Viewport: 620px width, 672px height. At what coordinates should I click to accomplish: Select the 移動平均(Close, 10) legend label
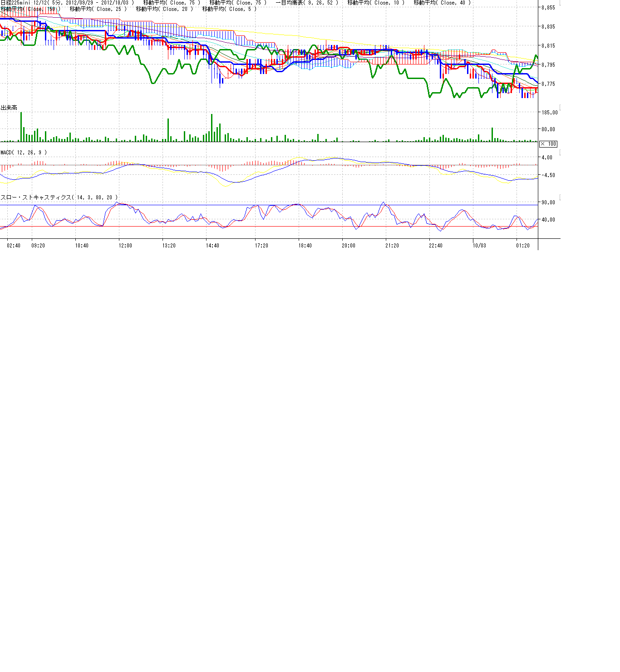(376, 3)
